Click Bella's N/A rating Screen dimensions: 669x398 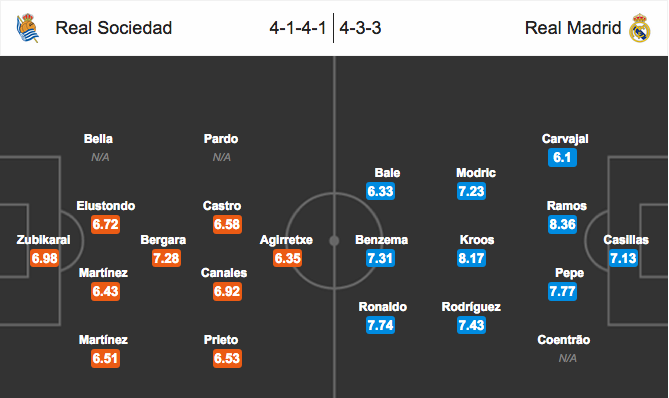click(100, 157)
